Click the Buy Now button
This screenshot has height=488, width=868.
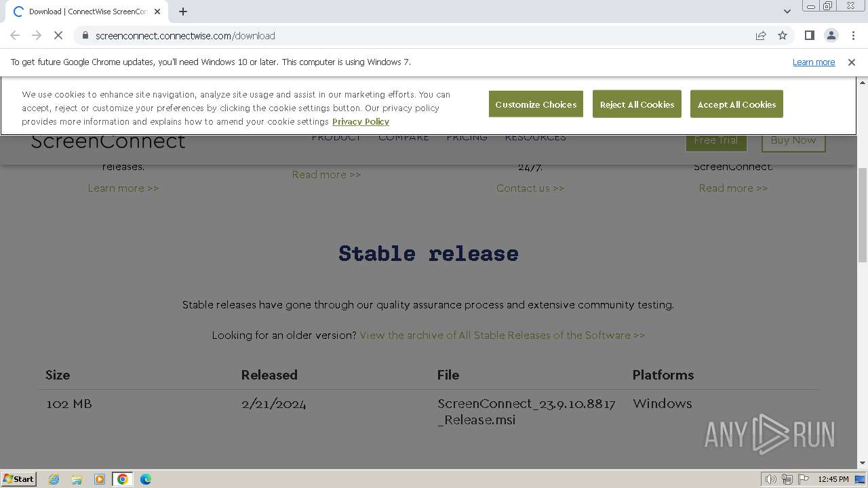793,141
